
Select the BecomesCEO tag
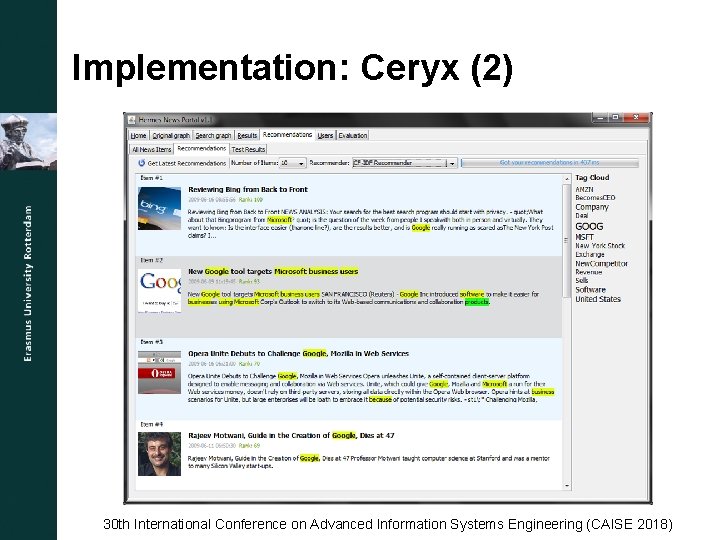click(x=595, y=197)
